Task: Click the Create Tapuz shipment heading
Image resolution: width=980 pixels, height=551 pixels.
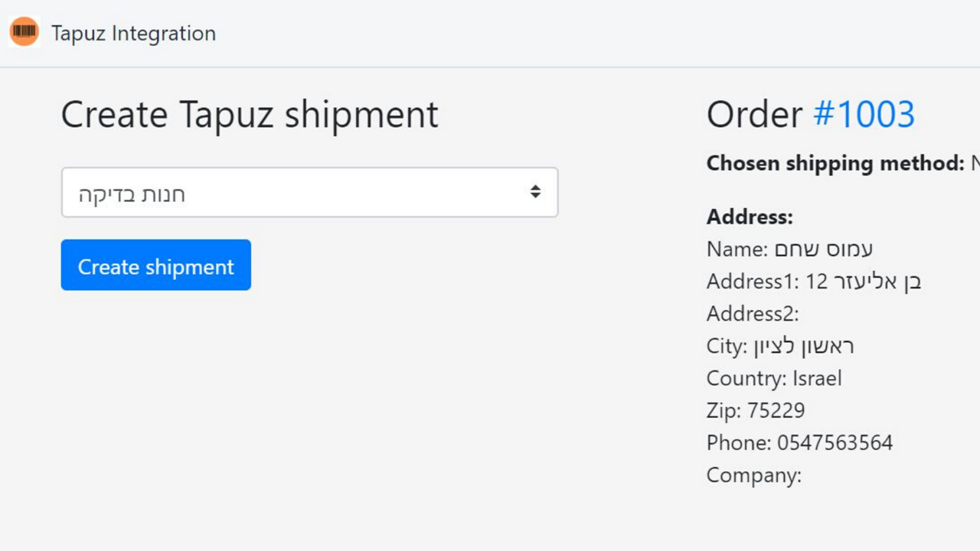Action: [x=250, y=114]
